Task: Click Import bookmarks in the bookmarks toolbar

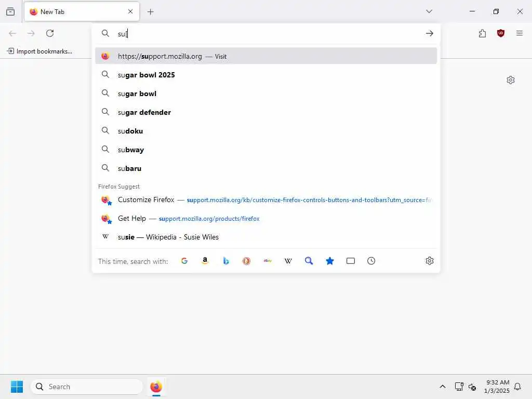Action: tap(39, 51)
